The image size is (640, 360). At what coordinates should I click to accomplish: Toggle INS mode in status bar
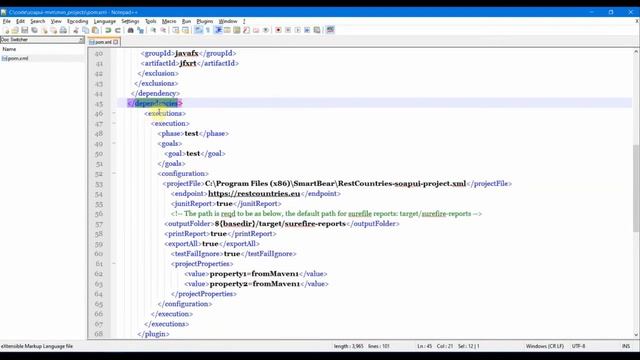pos(626,346)
